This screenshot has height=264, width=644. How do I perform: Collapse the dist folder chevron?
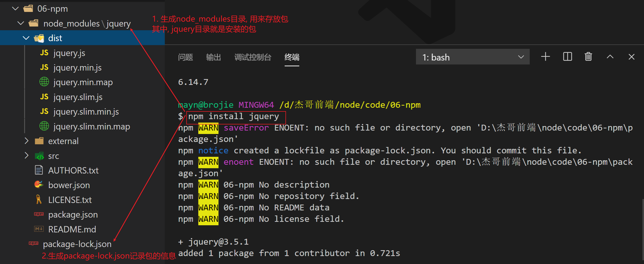[x=26, y=38]
